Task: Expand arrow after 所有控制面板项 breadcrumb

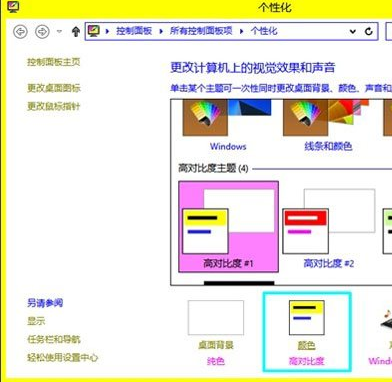Action: click(241, 31)
